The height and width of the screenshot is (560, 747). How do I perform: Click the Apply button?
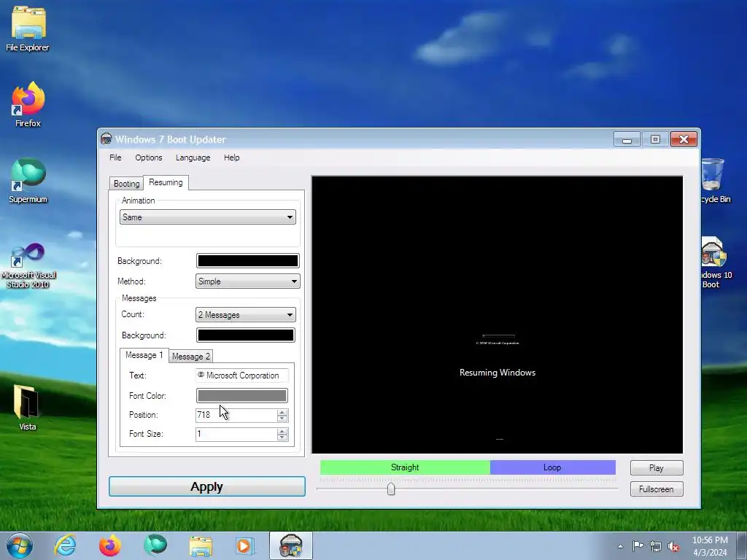pyautogui.click(x=206, y=486)
